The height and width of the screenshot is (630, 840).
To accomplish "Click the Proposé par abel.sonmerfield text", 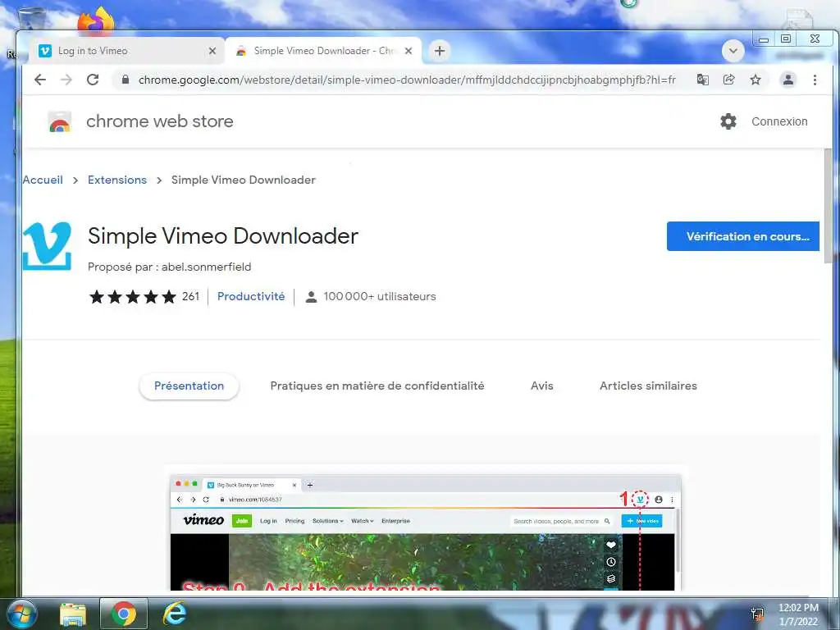I will (169, 267).
